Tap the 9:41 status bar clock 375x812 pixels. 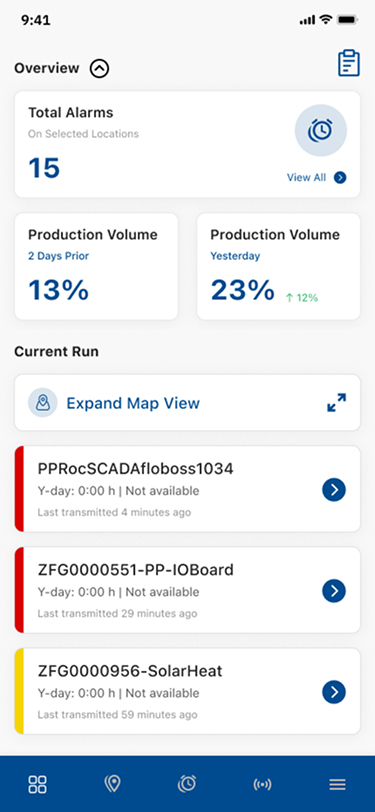[x=36, y=20]
